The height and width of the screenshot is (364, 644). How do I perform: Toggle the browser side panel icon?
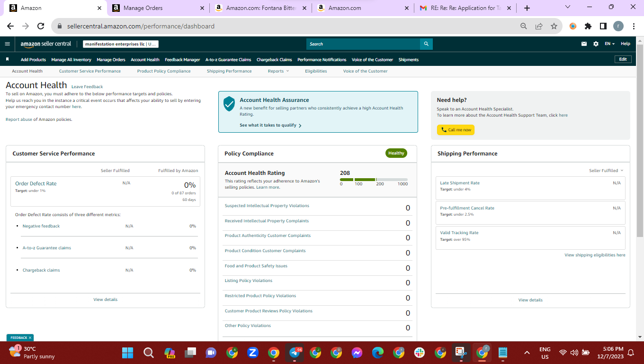point(603,27)
